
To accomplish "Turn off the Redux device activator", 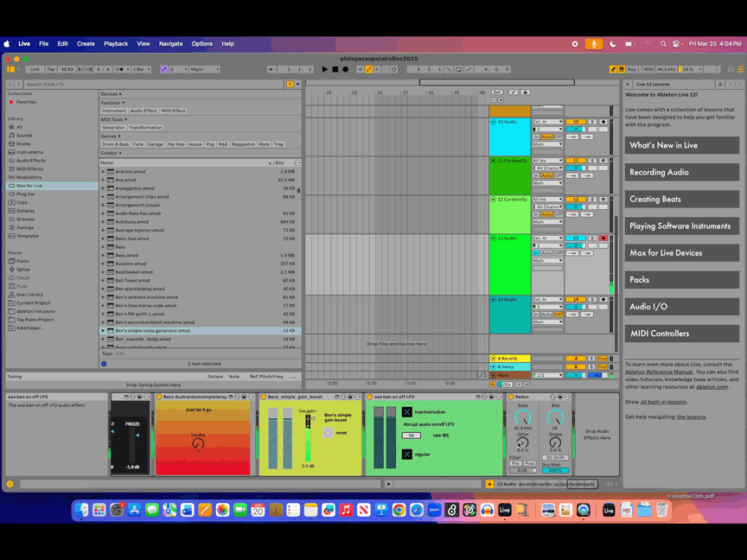I will coord(511,397).
